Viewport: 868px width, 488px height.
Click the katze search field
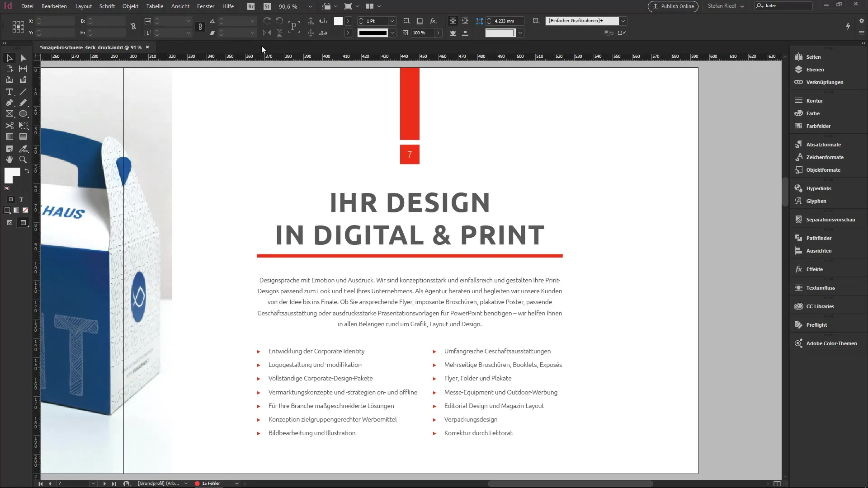point(784,6)
